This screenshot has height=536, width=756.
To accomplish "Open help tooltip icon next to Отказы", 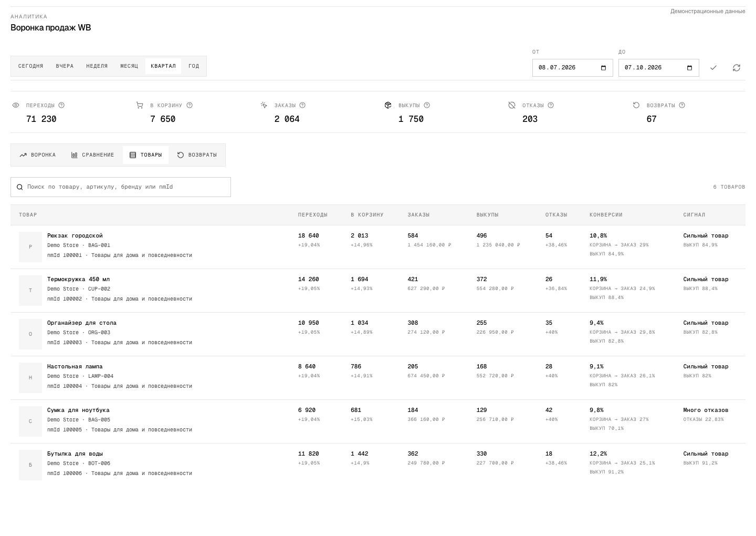I will click(x=551, y=105).
